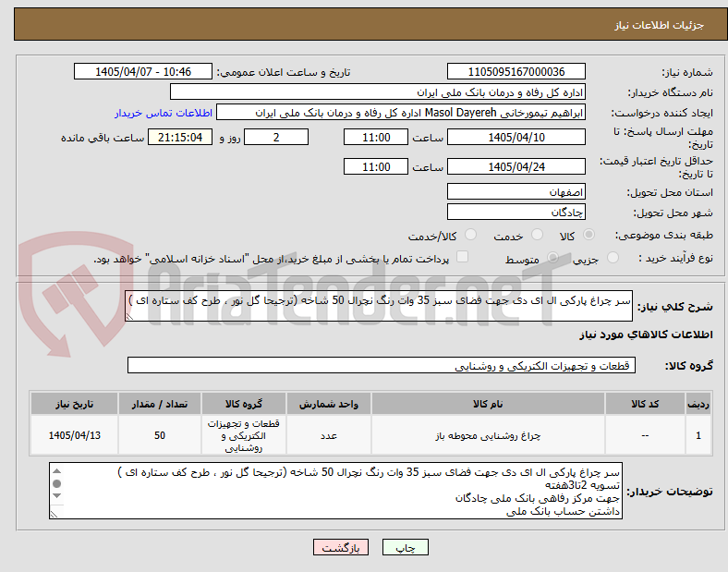Viewport: 728px width, 572px height.
Task: Click the واحد شمارش column header
Action: [x=328, y=404]
